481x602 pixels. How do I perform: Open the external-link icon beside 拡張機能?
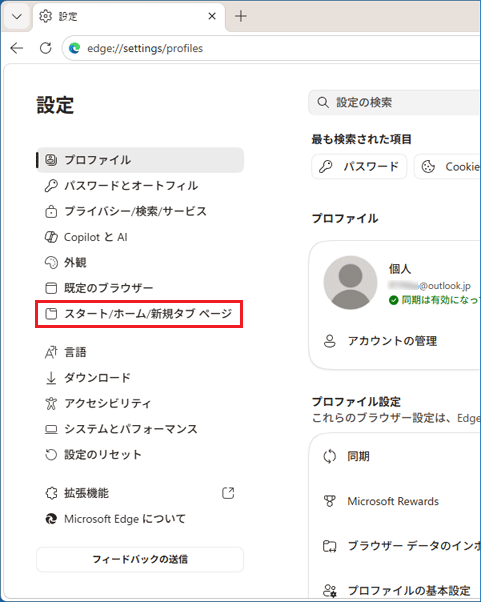click(x=228, y=493)
